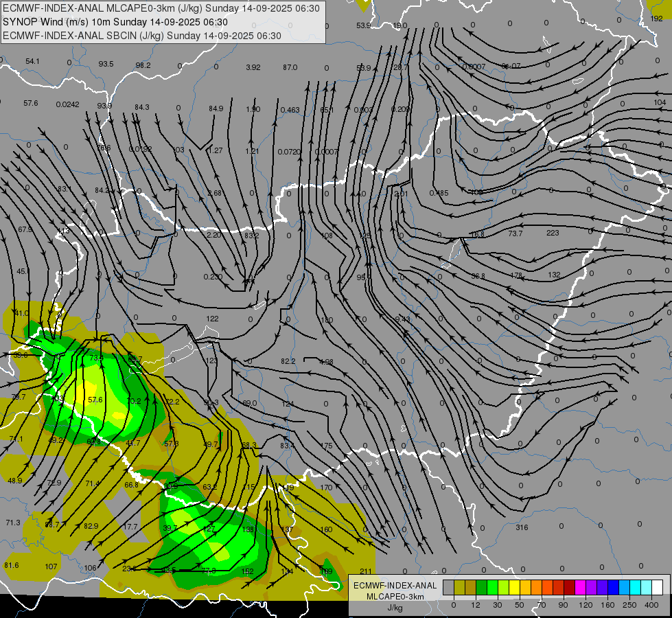672x618 pixels.
Task: Click the legend tick label 120
Action: click(586, 605)
